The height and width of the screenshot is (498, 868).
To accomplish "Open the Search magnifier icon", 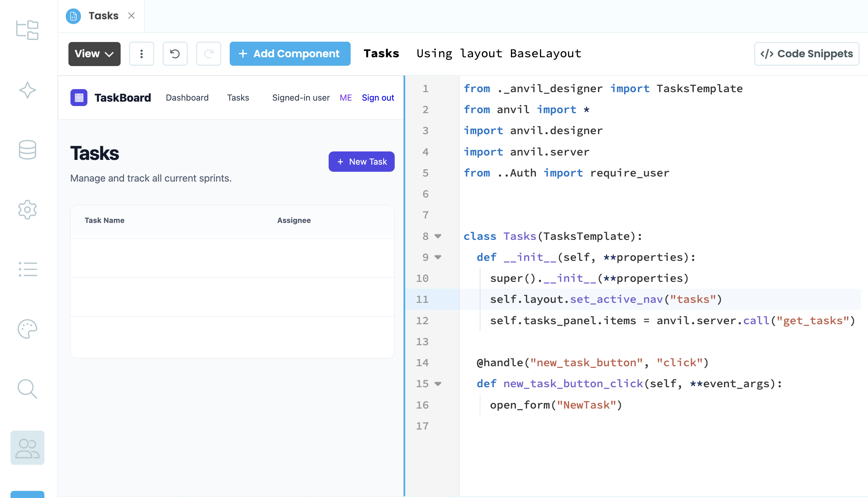I will tap(27, 389).
